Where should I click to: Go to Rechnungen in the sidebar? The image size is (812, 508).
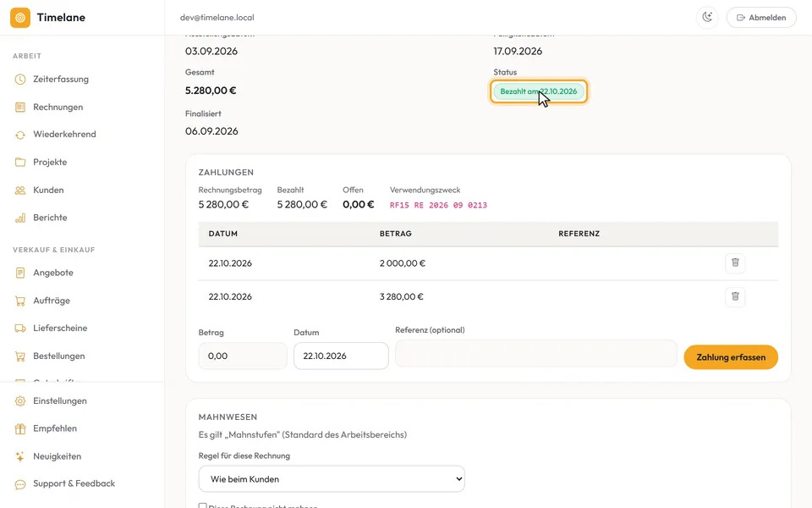[58, 108]
